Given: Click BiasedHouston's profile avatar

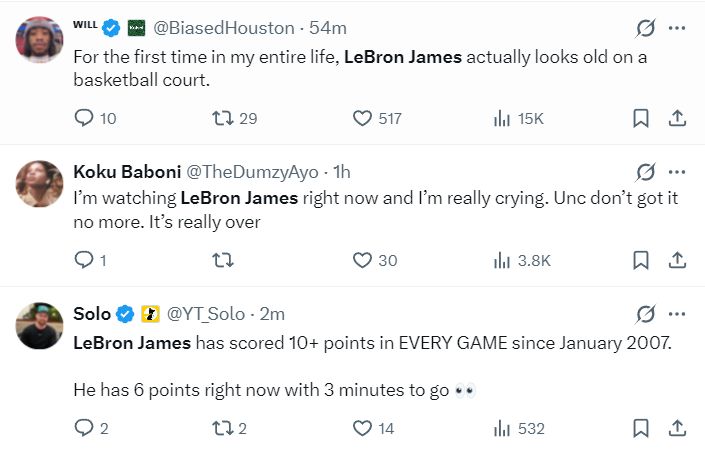Looking at the screenshot, I should coord(40,40).
